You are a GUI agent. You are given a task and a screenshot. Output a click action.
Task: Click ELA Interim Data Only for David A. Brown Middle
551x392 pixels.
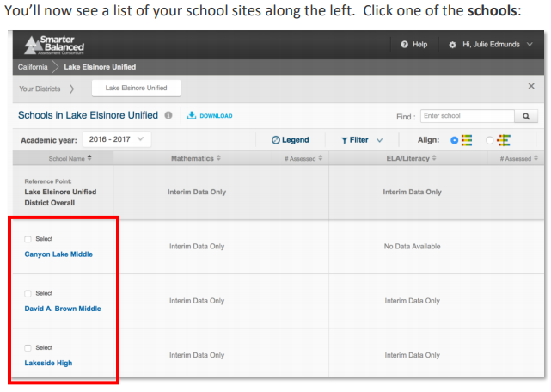[413, 301]
